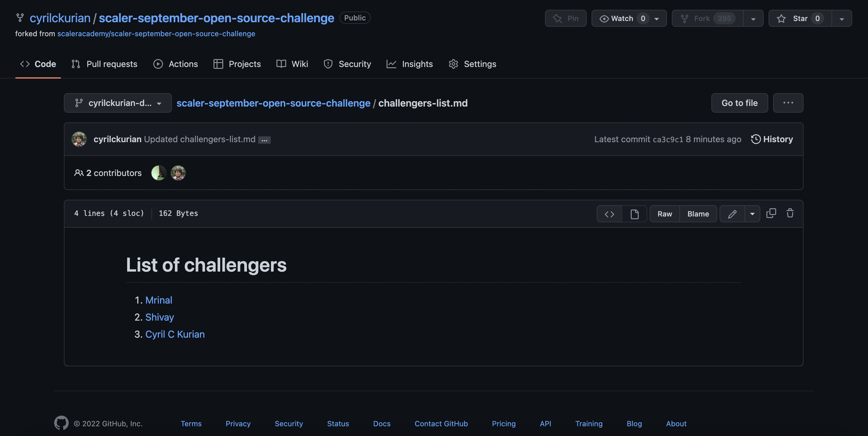Click the Go to file button
The image size is (868, 436).
pos(739,103)
